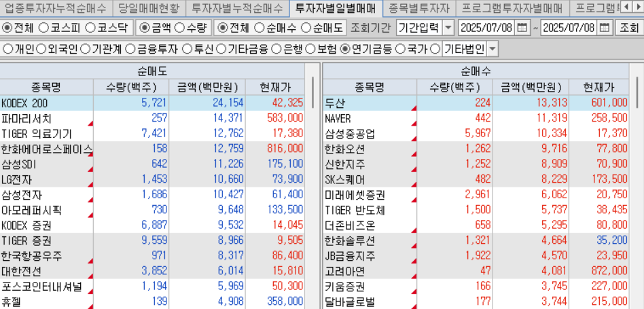
Task: Click the end date input field
Action: (569, 28)
